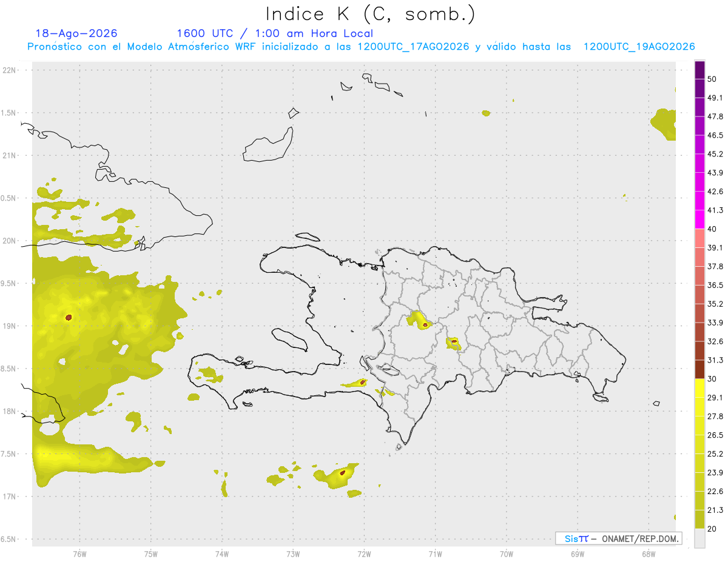Click "1200UTC_17AGO2026" initialization time text
728x562 pixels.
point(413,47)
